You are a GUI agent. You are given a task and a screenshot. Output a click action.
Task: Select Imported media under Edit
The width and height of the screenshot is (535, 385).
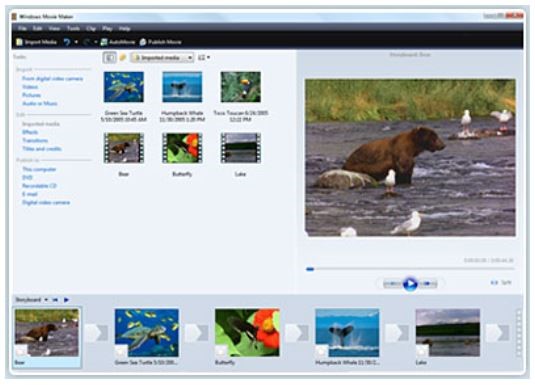[x=41, y=124]
